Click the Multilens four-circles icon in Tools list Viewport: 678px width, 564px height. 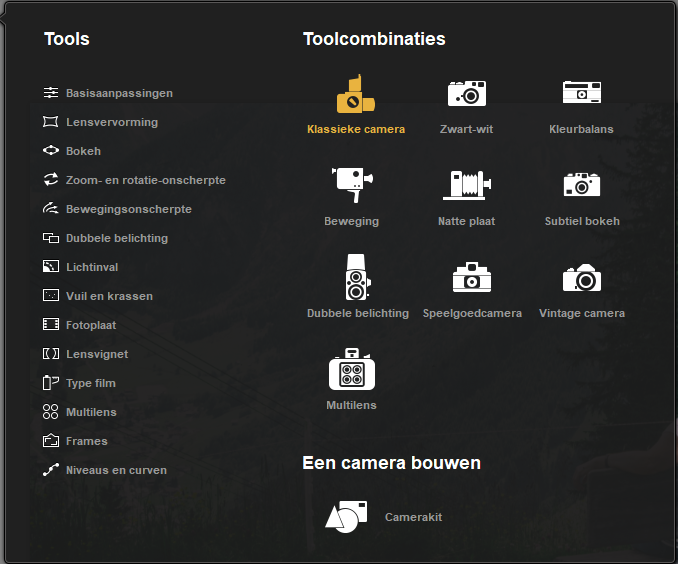(51, 411)
